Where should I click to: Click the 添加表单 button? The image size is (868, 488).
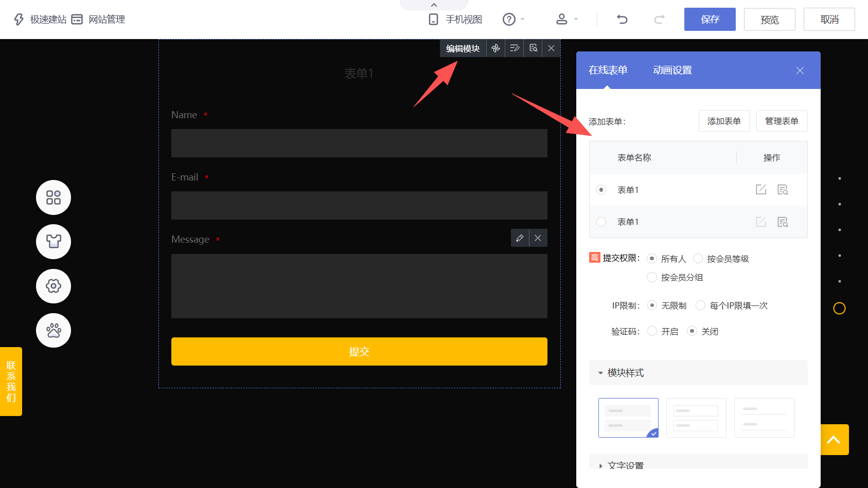pos(724,121)
